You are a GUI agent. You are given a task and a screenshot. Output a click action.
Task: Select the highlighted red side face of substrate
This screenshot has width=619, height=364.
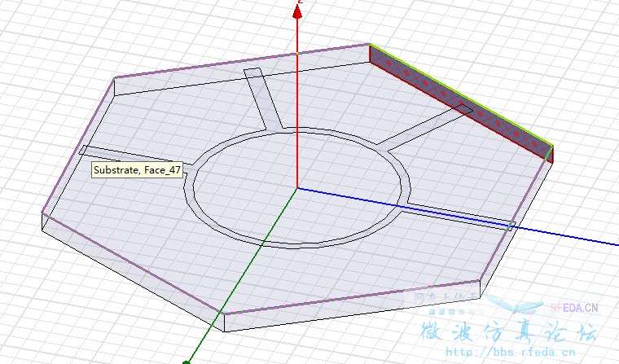click(x=461, y=103)
